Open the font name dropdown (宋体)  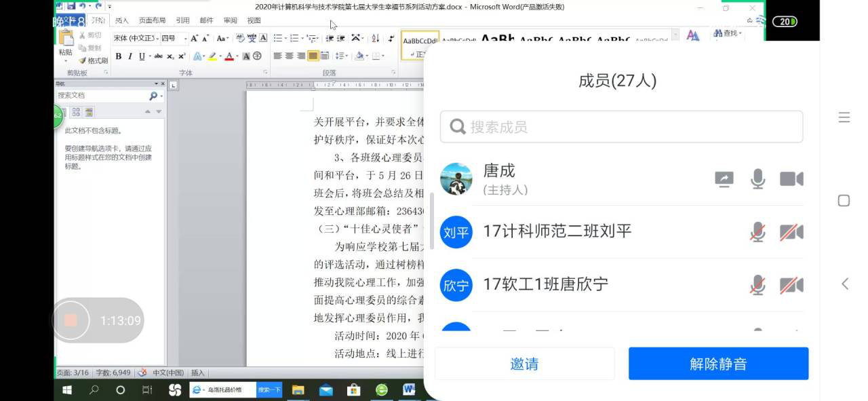(157, 38)
